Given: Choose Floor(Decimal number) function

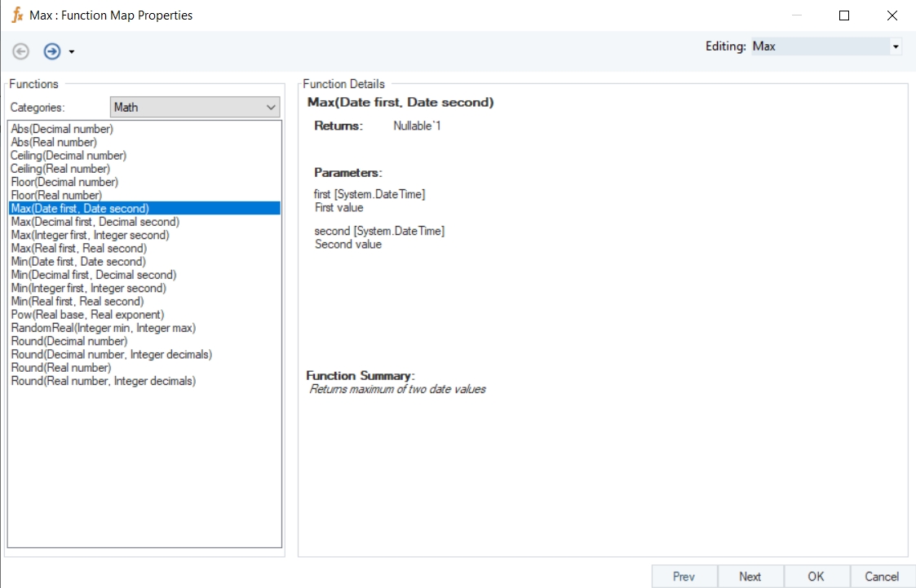Looking at the screenshot, I should tap(64, 182).
